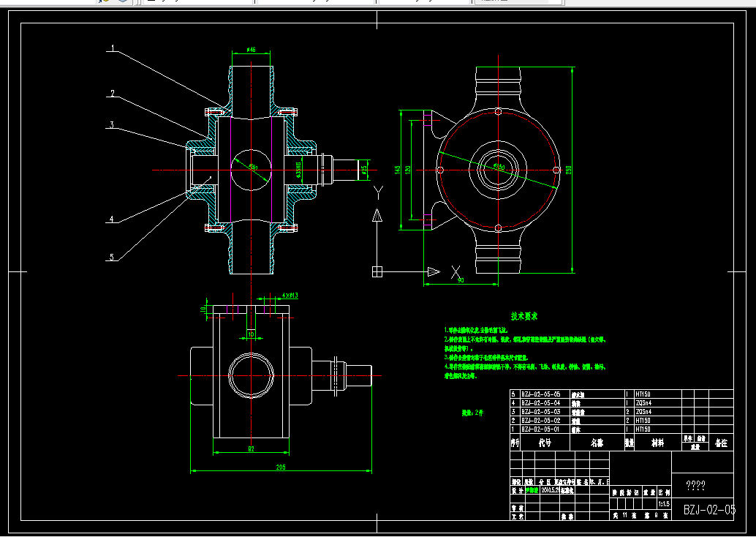Image resolution: width=756 pixels, height=537 pixels.
Task: Select the 145 dimension text
Action: point(397,170)
